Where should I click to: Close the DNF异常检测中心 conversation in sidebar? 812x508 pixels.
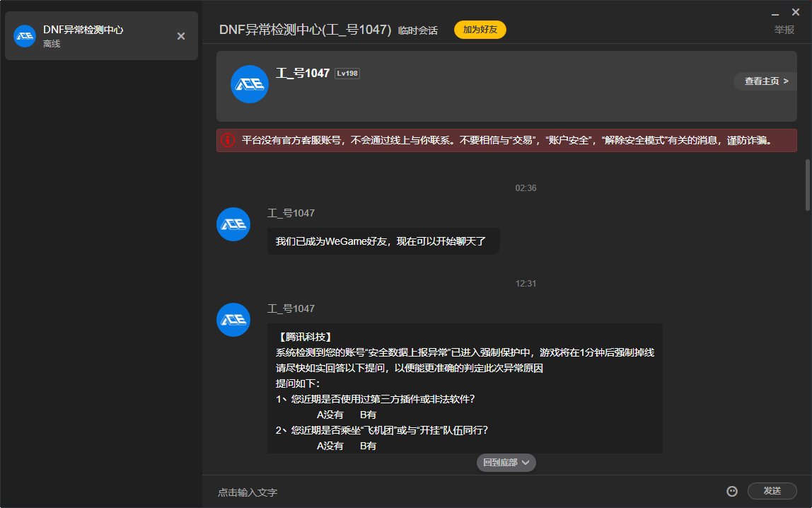pyautogui.click(x=181, y=36)
